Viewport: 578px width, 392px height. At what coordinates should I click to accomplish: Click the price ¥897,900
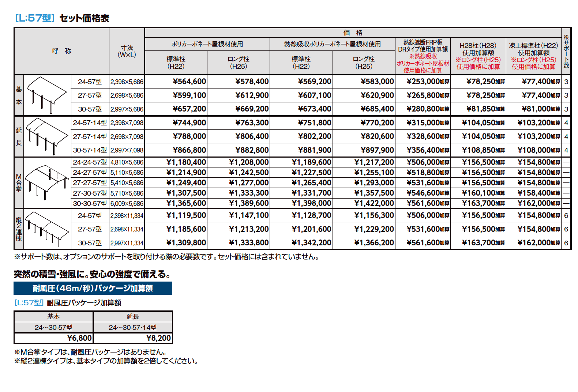[x=377, y=150]
